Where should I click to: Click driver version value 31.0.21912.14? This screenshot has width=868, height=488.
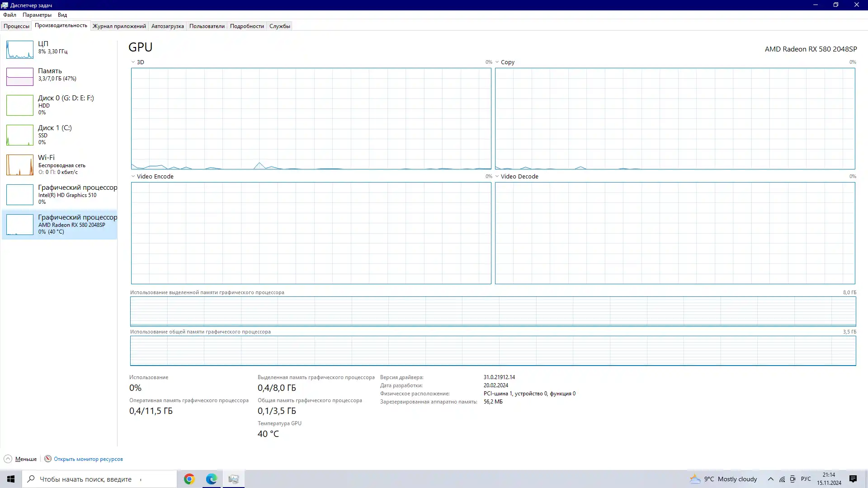click(499, 377)
